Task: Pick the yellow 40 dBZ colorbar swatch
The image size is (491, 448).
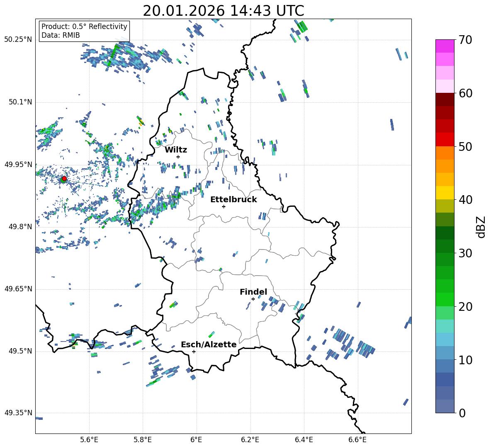Action: point(445,193)
